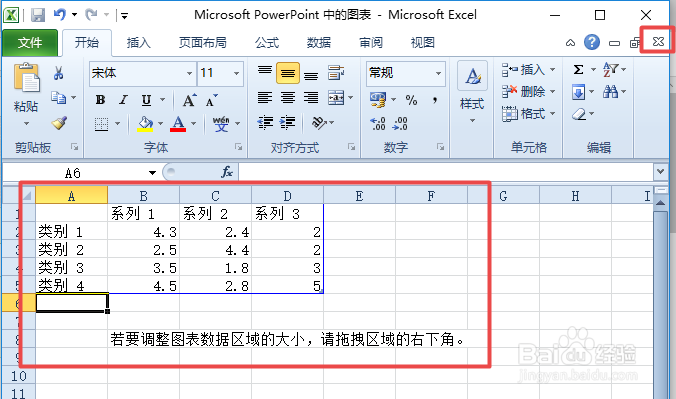The image size is (676, 399).
Task: Switch to Page Layout (页面布局) tab
Action: [203, 43]
